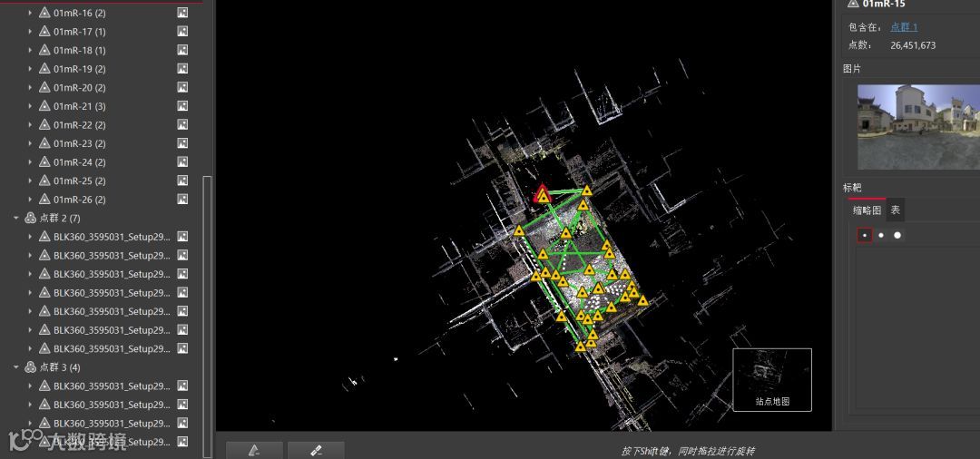Click the setup triangle icon of 01mR-17
Image resolution: width=980 pixels, height=459 pixels.
44,31
